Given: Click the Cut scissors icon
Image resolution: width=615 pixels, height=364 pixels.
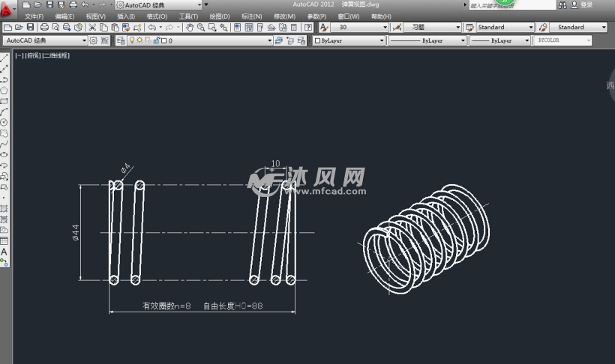Looking at the screenshot, I should coord(92,28).
